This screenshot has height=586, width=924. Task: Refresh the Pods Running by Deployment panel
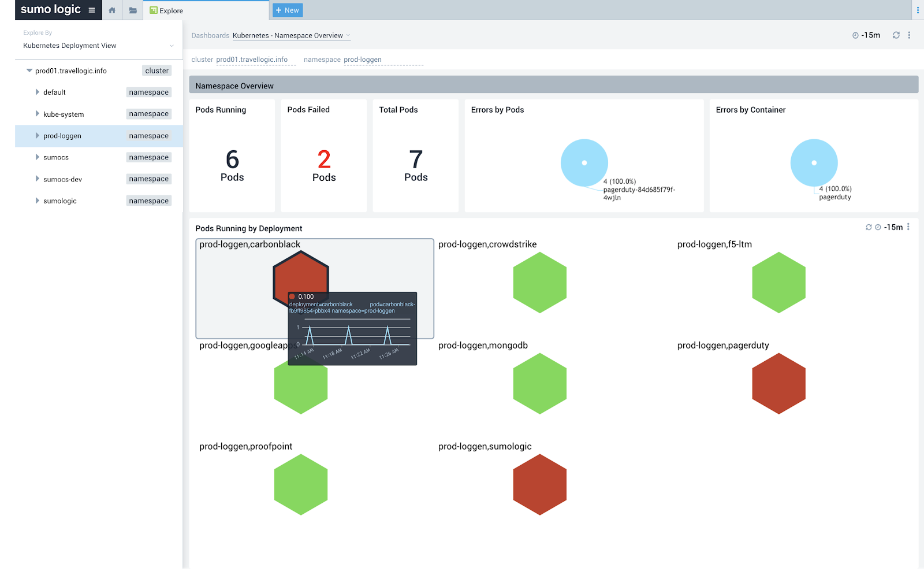tap(869, 227)
